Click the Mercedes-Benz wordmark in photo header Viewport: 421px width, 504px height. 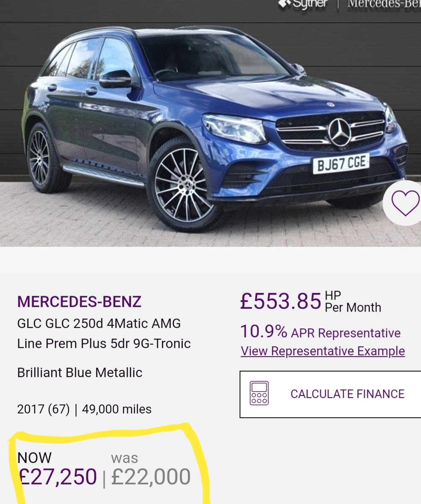384,4
